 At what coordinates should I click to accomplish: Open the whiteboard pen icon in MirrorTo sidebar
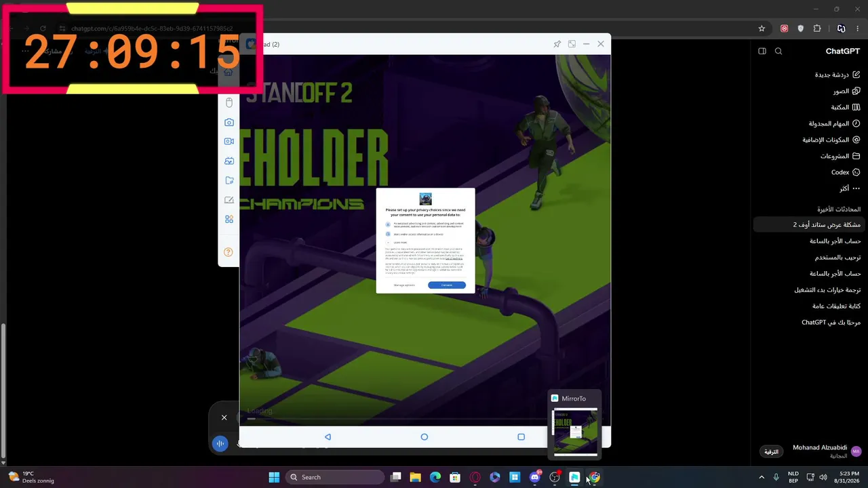(229, 200)
